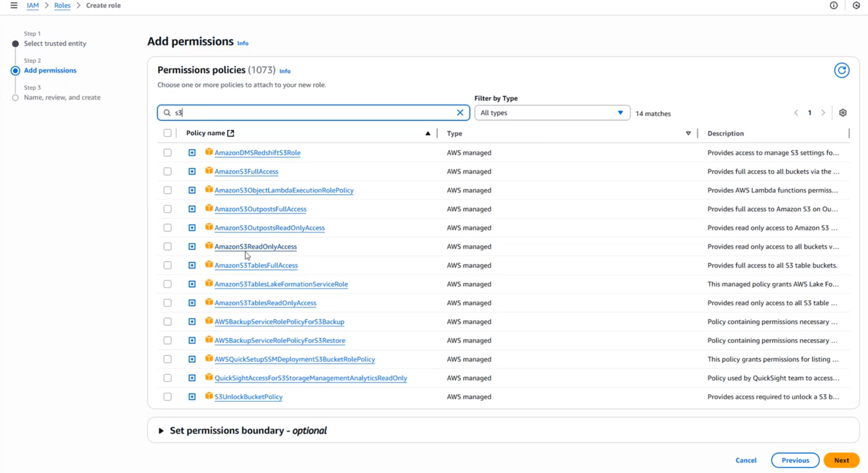Check the AmazonS3TablesReadOnlyAccess checkbox

coord(168,303)
